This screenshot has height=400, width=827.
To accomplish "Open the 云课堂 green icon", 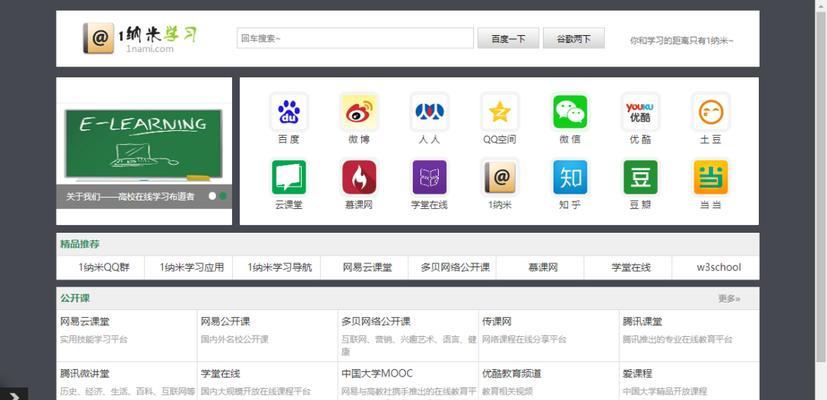I will (289, 177).
